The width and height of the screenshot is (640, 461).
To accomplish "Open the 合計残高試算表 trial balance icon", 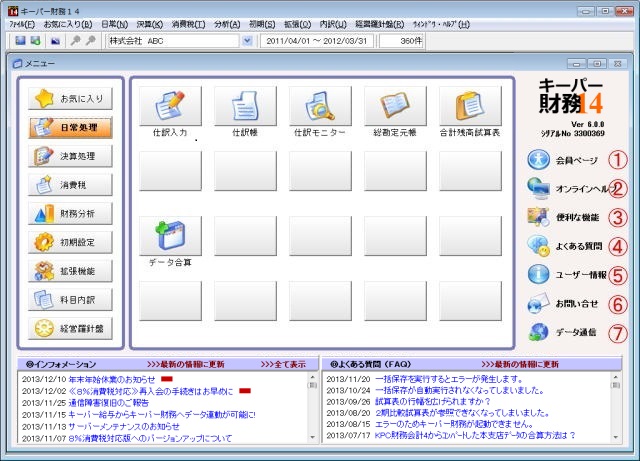I will pos(471,106).
